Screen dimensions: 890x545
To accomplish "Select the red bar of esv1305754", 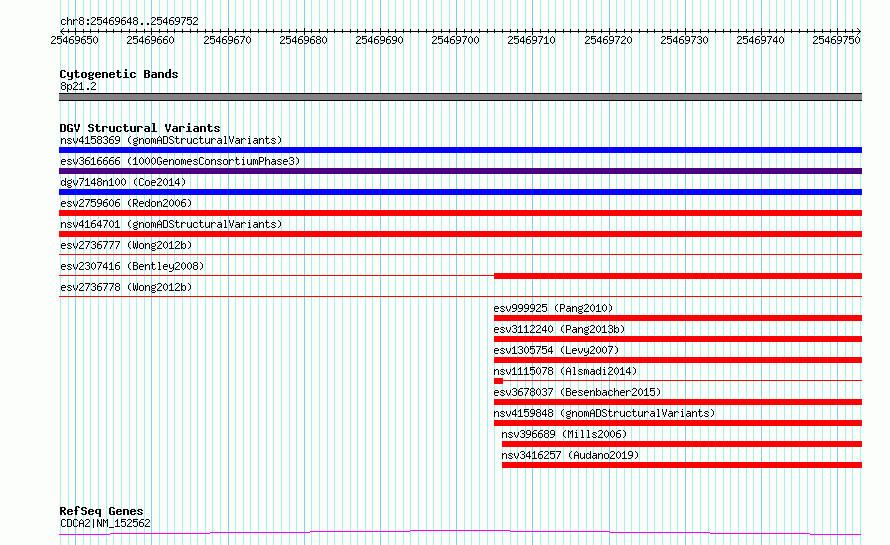I will (678, 360).
